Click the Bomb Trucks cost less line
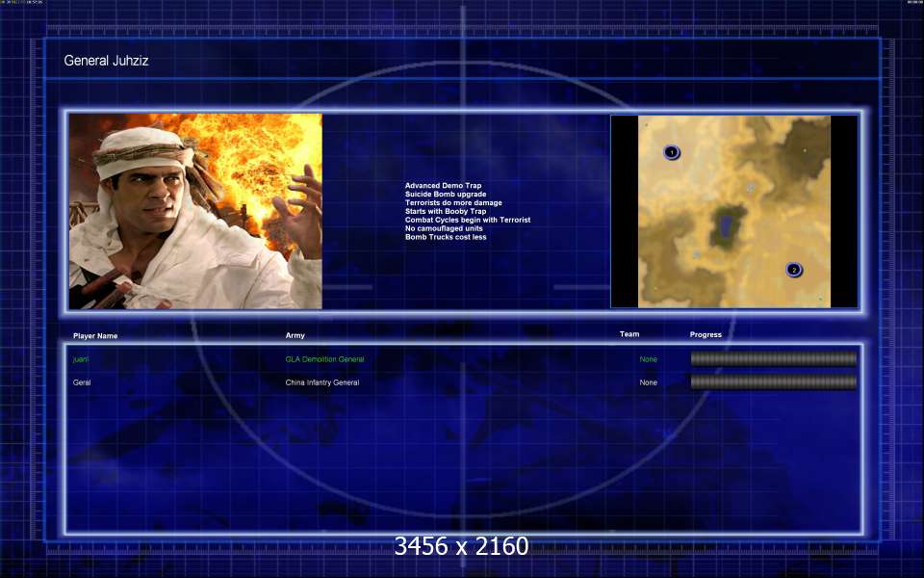Viewport: 924px width, 578px height. coord(446,237)
